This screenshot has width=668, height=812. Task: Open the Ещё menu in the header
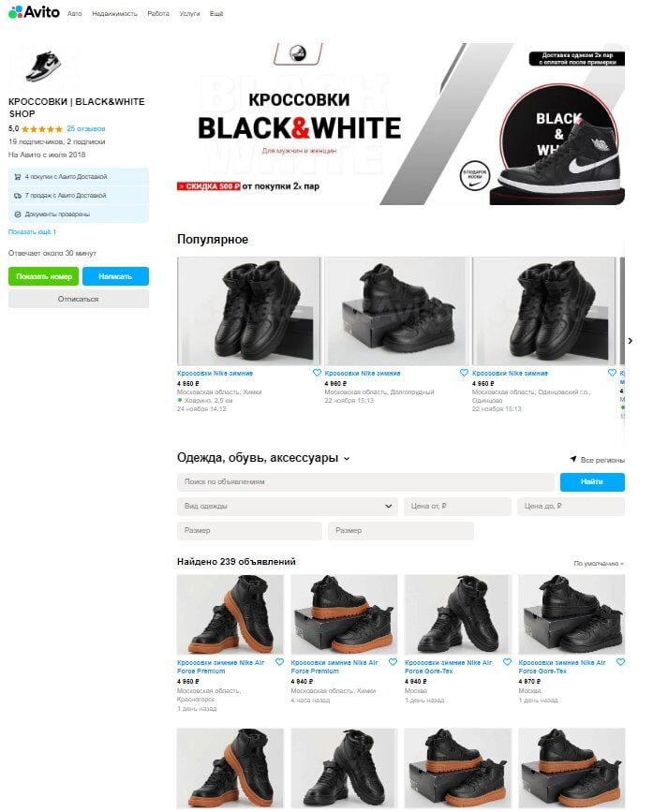coord(216,14)
